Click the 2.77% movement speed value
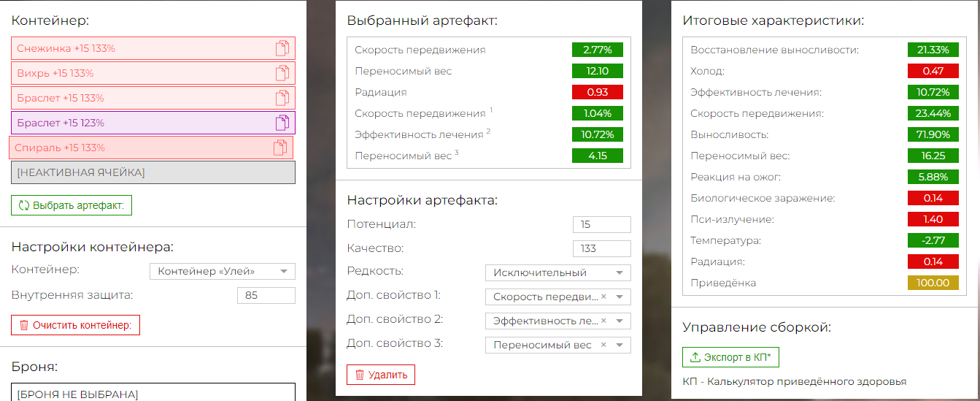The height and width of the screenshot is (401, 980). (598, 50)
